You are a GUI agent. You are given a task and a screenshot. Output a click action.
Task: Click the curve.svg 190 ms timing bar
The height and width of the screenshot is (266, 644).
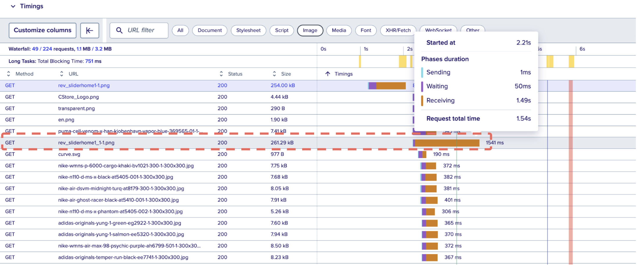point(422,154)
